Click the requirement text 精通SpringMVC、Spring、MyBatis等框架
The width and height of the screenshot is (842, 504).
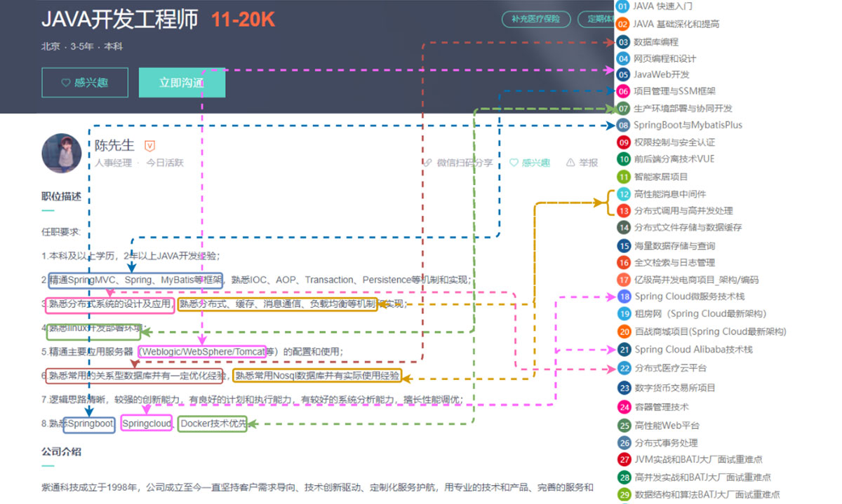point(135,280)
